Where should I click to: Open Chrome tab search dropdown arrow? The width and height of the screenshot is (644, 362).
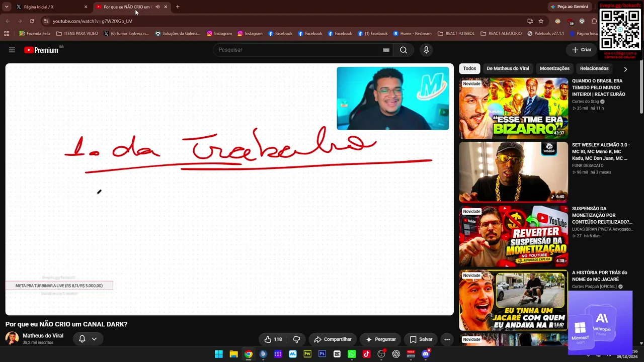tap(7, 7)
